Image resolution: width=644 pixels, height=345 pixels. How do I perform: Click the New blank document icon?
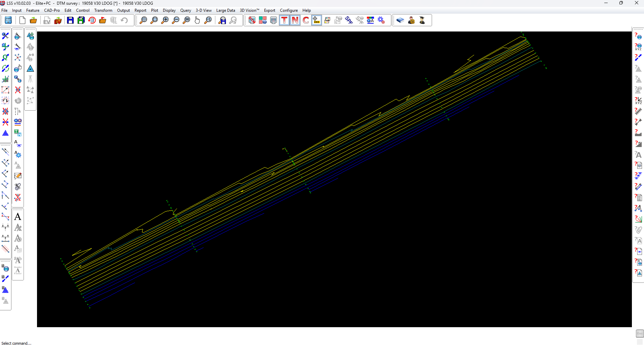22,21
